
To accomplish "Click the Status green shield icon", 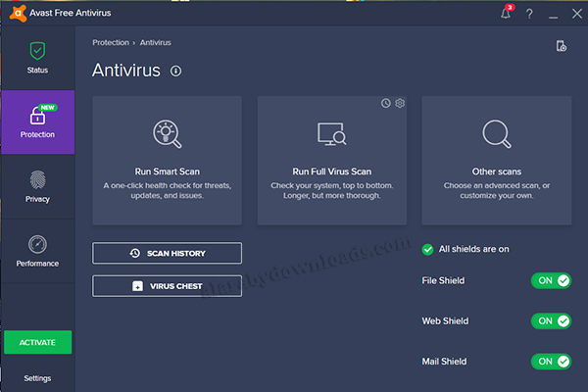I will [37, 51].
